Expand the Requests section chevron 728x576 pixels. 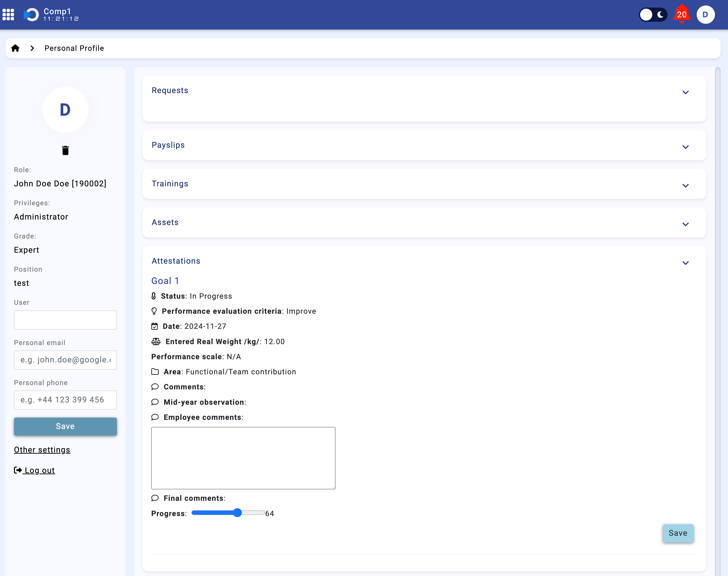[685, 92]
